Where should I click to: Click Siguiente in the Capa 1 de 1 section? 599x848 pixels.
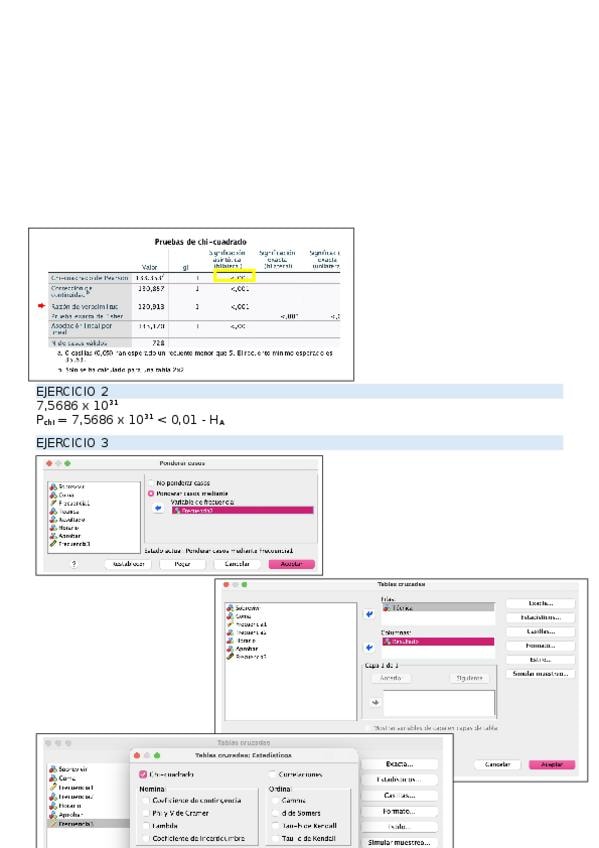click(x=469, y=678)
